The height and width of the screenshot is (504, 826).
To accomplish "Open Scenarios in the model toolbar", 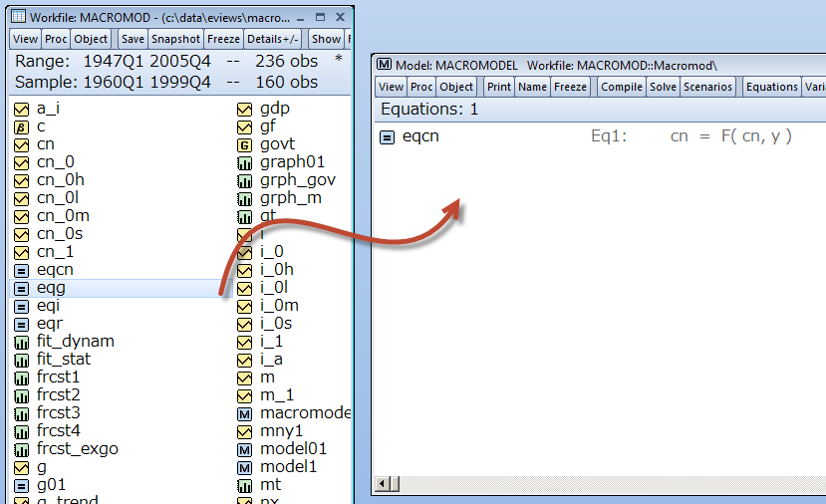I will tap(707, 87).
